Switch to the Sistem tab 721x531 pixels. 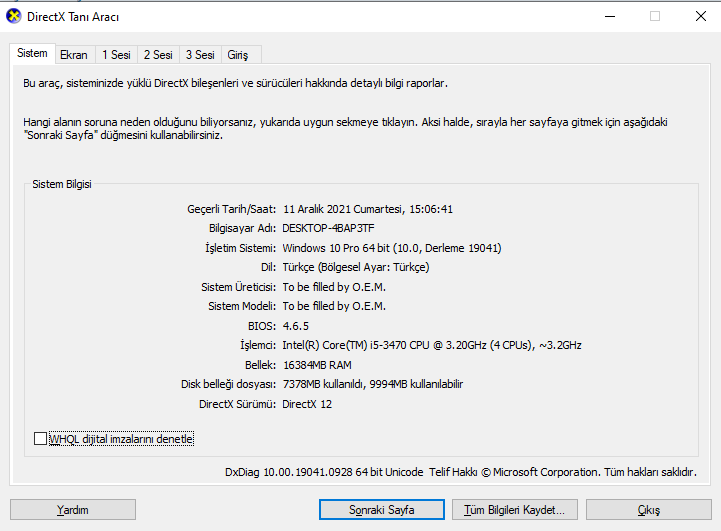(32, 53)
